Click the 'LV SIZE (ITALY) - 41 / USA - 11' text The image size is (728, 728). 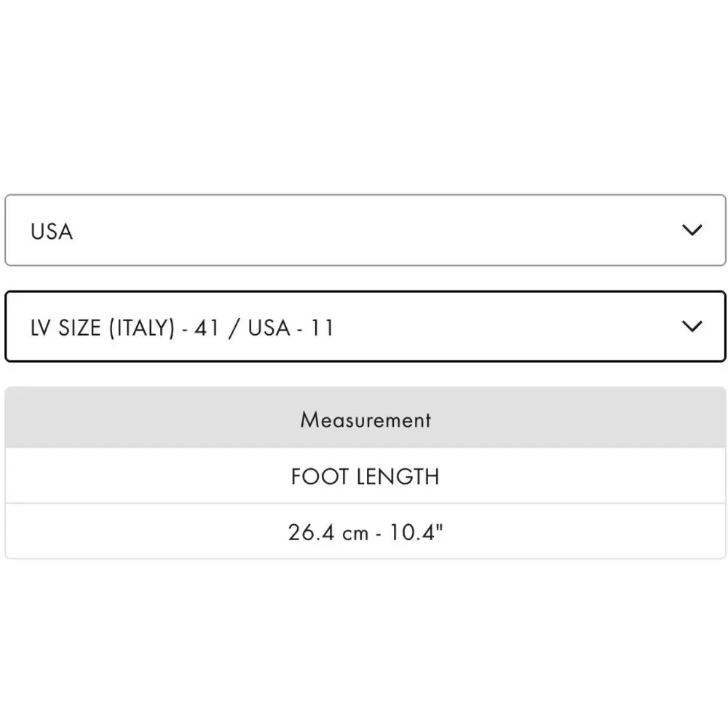(182, 328)
